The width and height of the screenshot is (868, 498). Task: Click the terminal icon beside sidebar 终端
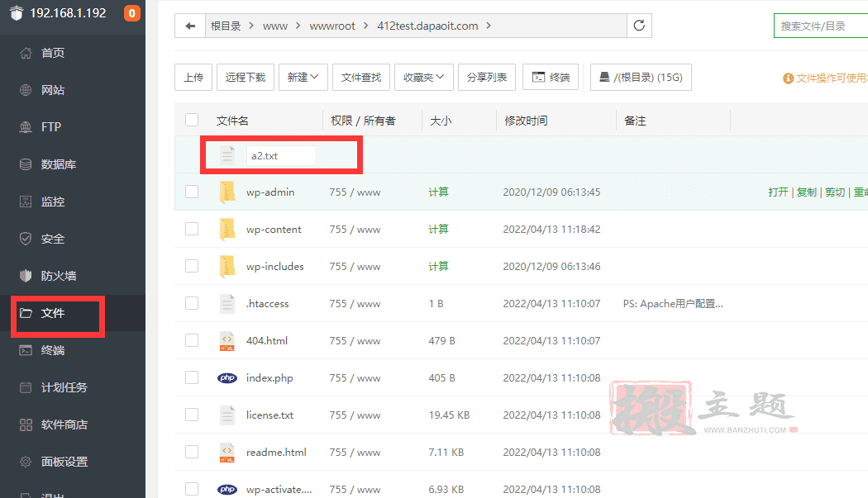(x=26, y=350)
